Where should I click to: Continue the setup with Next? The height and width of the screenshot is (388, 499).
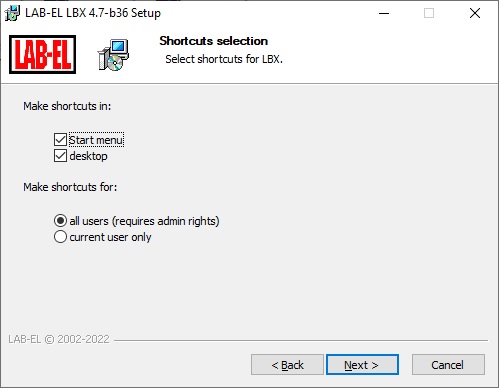tap(362, 365)
